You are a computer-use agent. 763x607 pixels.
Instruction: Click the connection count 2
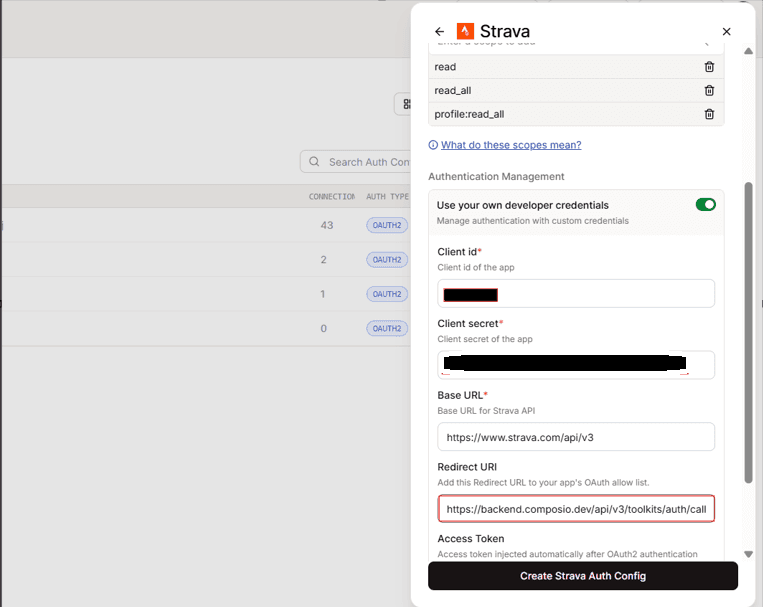(324, 260)
